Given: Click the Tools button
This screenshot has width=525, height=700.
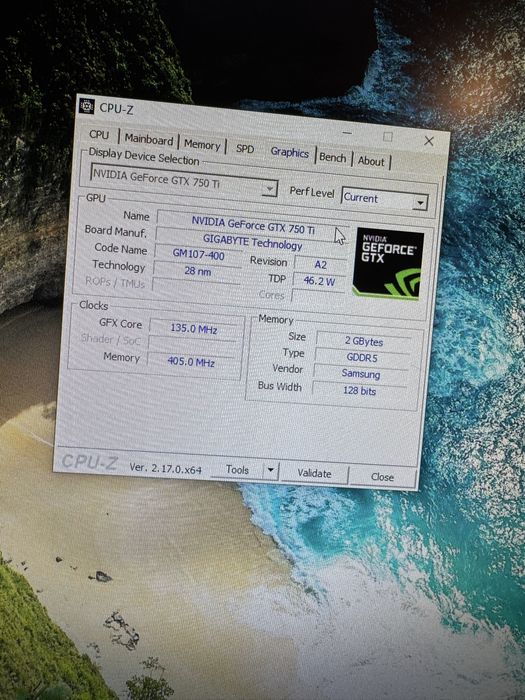Looking at the screenshot, I should [237, 470].
